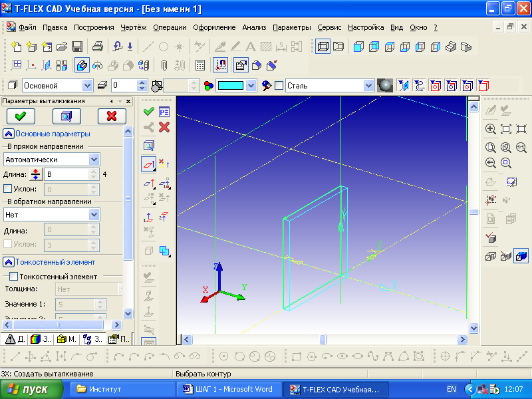This screenshot has height=399, width=532.
Task: Click the first cyan cube view icon
Action: 358,47
